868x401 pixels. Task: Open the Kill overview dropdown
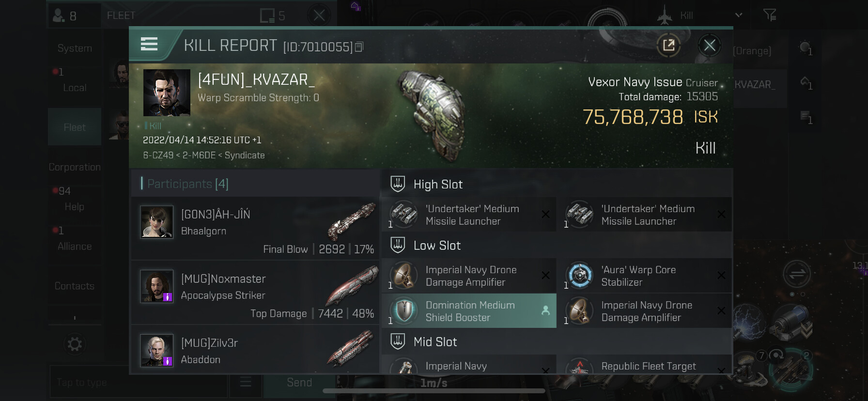click(x=700, y=15)
